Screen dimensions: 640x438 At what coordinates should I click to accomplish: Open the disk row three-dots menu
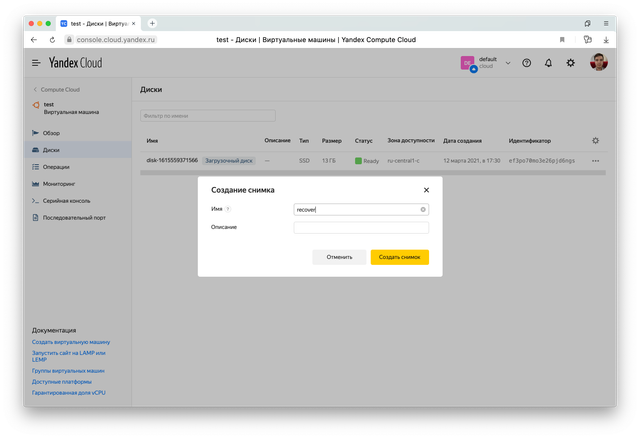coord(596,160)
